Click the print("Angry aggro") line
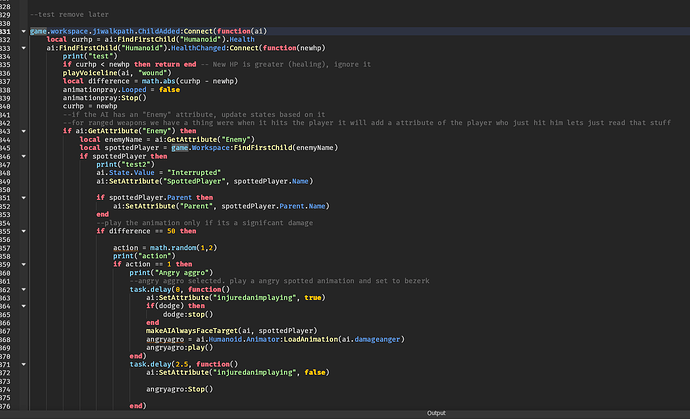This screenshot has width=690, height=419. (171, 273)
